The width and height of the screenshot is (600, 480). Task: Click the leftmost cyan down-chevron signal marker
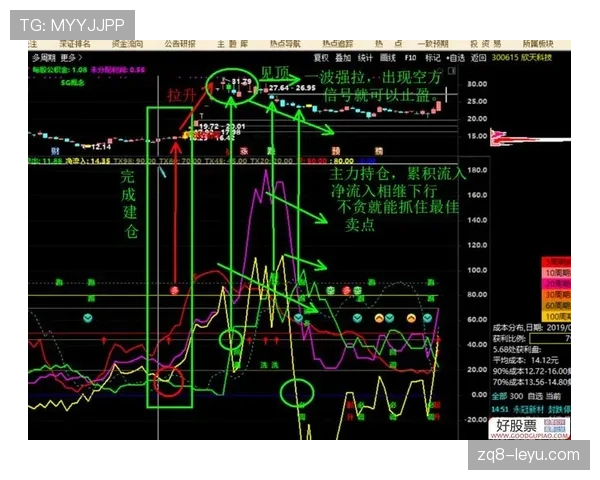click(90, 318)
